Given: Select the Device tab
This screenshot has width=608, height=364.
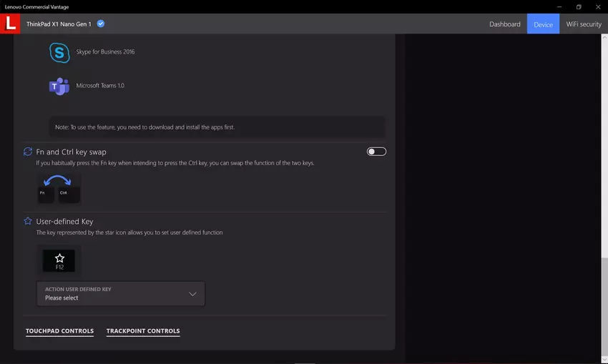Looking at the screenshot, I should (543, 24).
